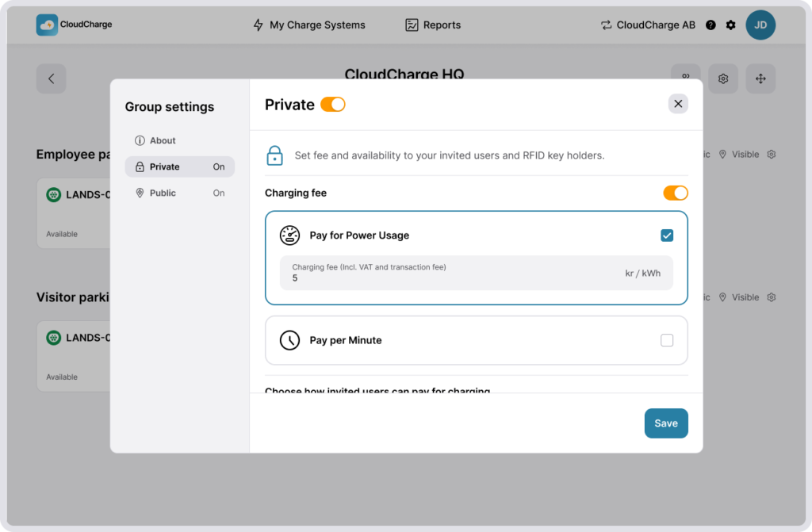Click the Save button

tap(665, 423)
